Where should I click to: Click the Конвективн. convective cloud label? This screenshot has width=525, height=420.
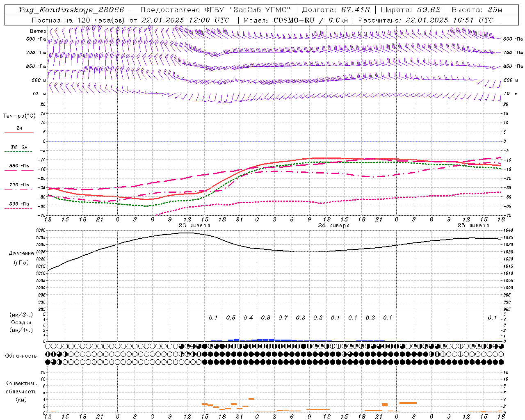pyautogui.click(x=21, y=383)
